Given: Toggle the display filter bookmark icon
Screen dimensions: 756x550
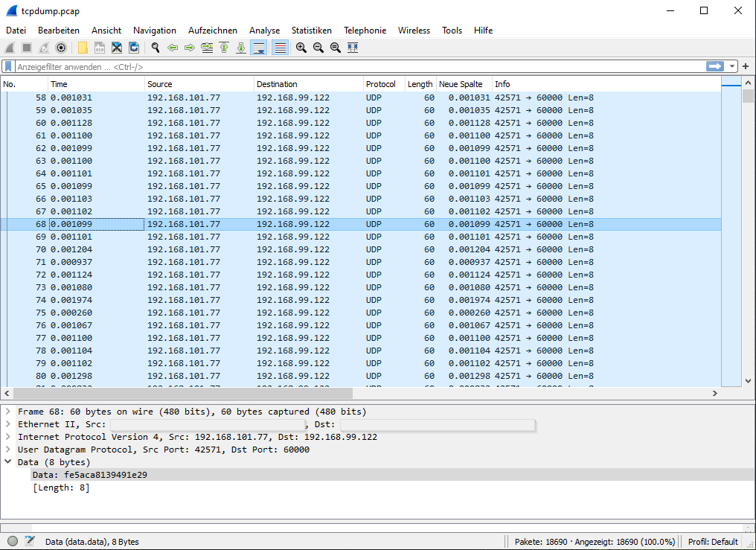Looking at the screenshot, I should pos(8,66).
